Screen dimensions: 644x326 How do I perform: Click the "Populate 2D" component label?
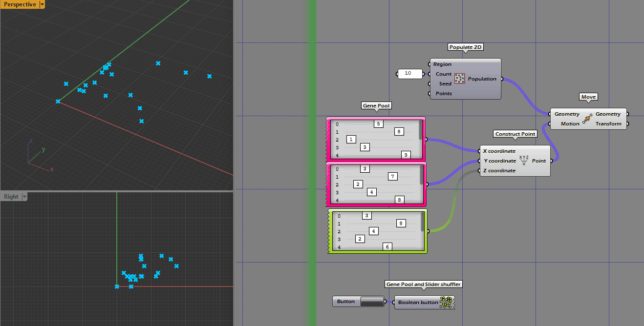pyautogui.click(x=466, y=47)
